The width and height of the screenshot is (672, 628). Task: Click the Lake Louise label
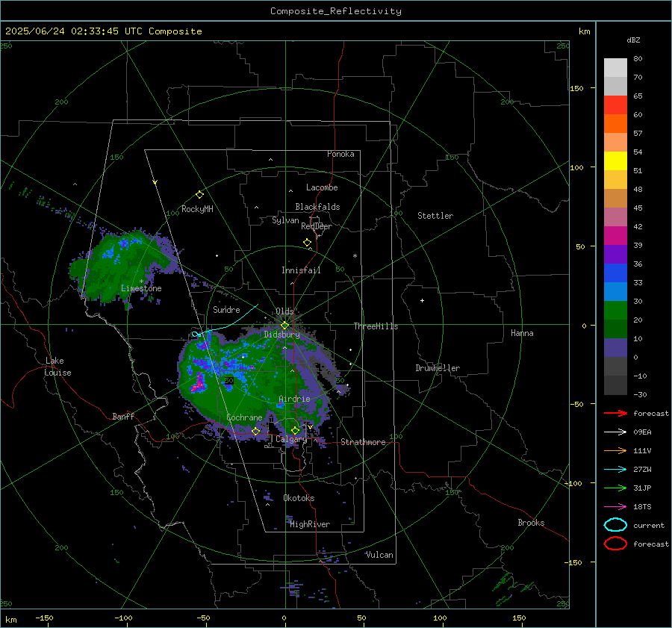coord(57,367)
